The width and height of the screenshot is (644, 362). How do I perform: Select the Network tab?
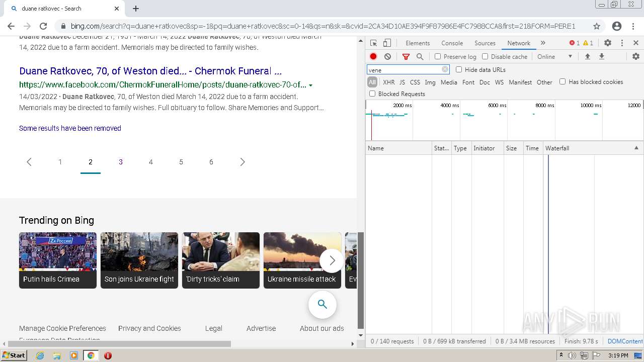tap(519, 43)
